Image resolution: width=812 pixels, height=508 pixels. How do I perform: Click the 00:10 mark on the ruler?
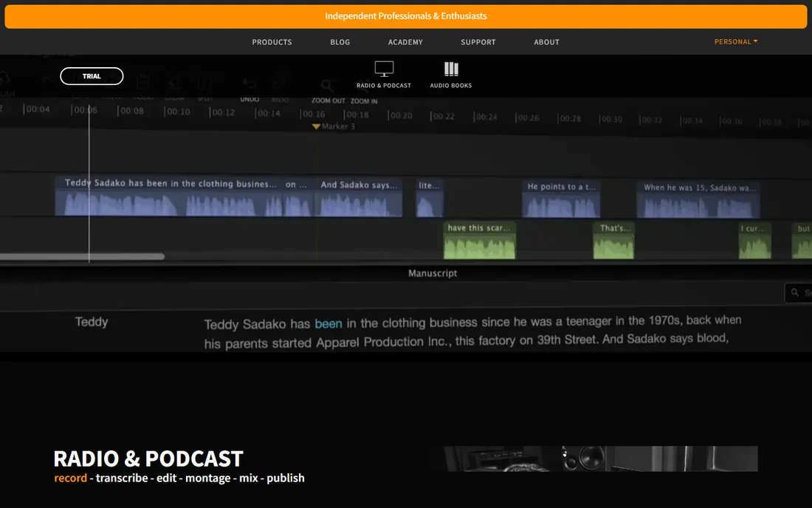pos(177,111)
